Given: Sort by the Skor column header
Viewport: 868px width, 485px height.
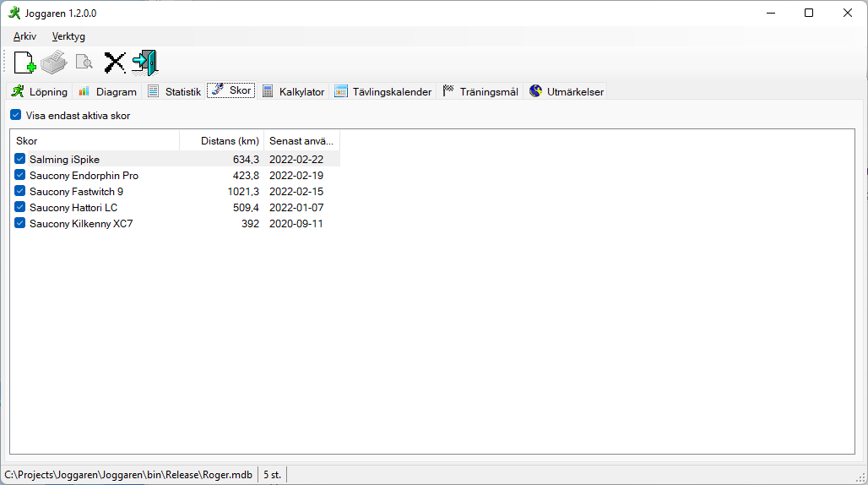Looking at the screenshot, I should coord(95,140).
